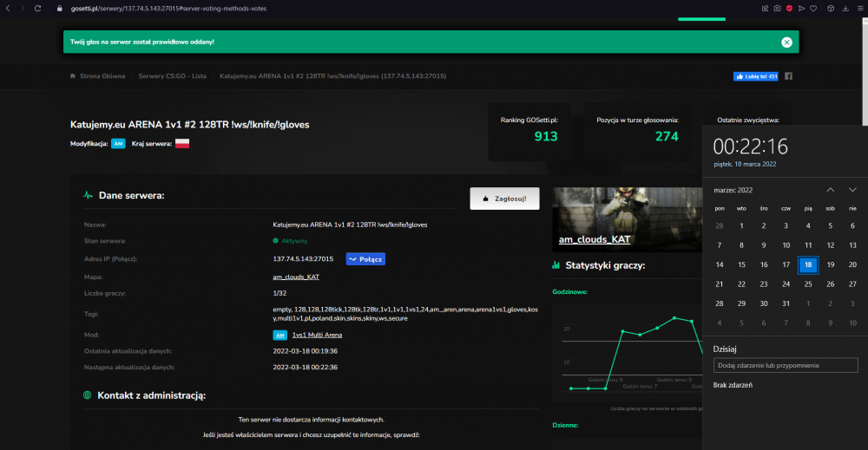Screen dimensions: 868x450
Task: Click the last update time 2022-03-18 00:19:36
Action: click(x=305, y=351)
